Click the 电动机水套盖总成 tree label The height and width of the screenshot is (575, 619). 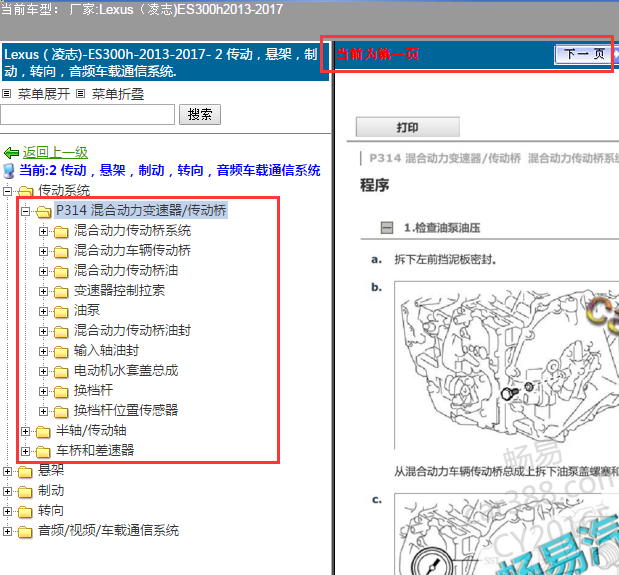pyautogui.click(x=126, y=371)
